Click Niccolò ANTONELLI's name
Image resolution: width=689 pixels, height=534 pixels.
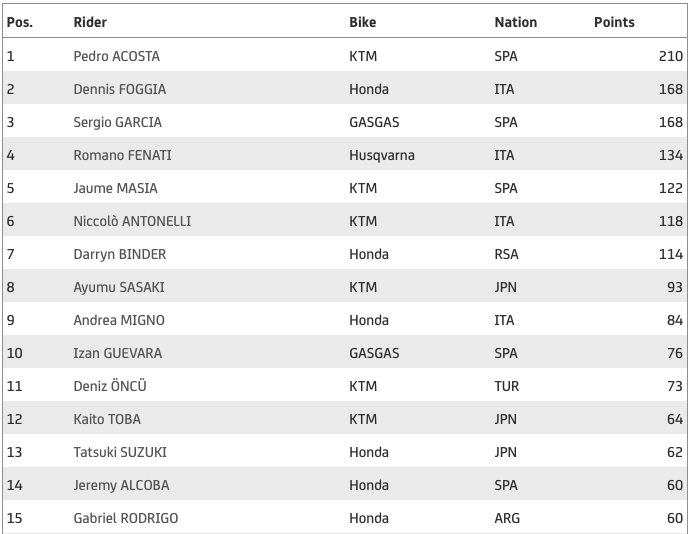tap(132, 221)
